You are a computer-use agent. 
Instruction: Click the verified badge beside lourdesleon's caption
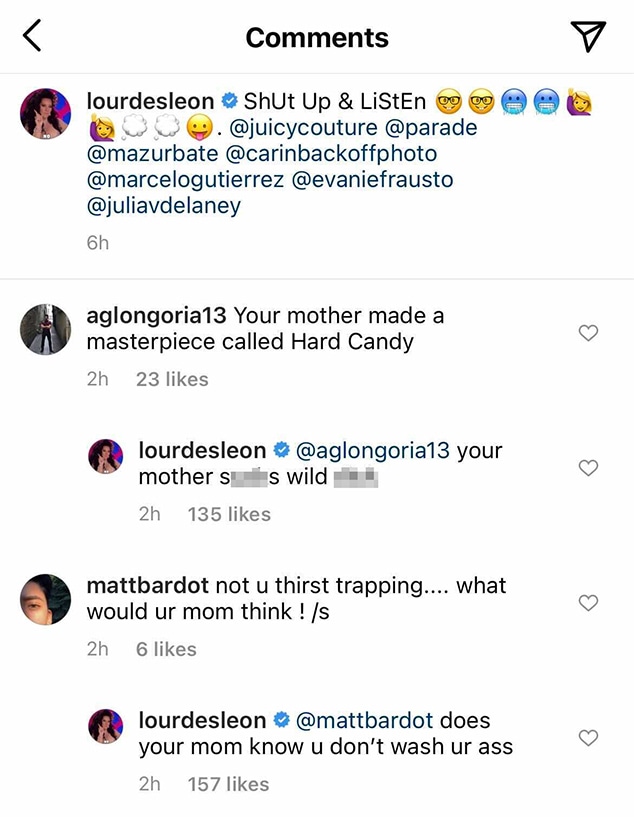coord(228,100)
